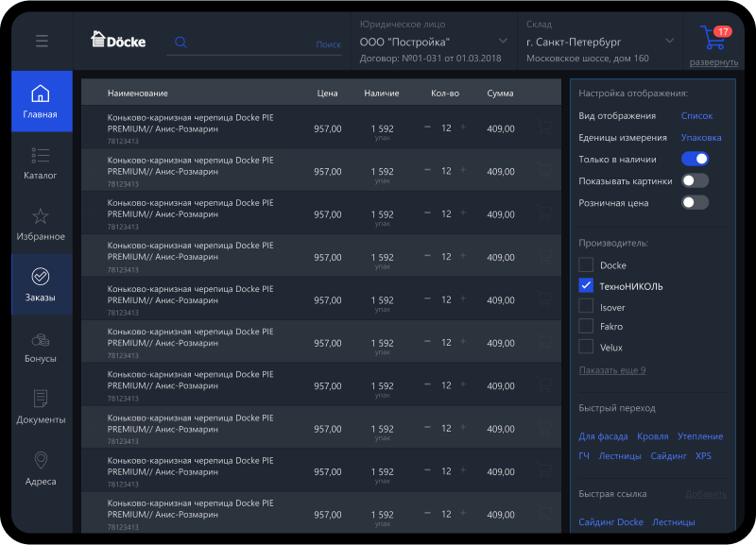Turn on Розничная цена switch
Viewport: 756px width, 545px height.
pyautogui.click(x=695, y=202)
